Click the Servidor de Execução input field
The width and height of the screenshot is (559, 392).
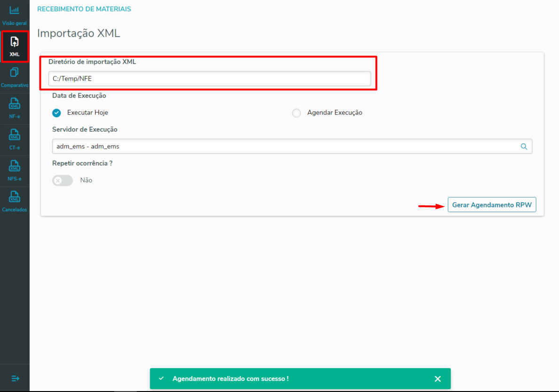tap(292, 147)
